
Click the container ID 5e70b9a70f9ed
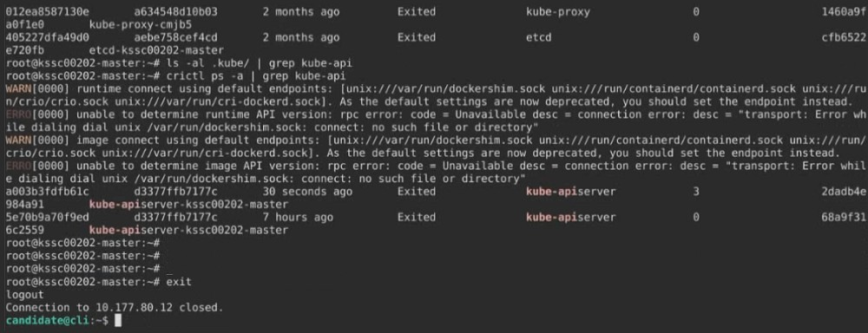(47, 218)
